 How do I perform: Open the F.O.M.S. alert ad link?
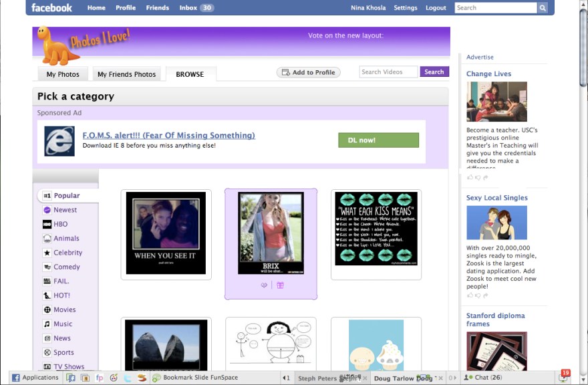click(168, 135)
